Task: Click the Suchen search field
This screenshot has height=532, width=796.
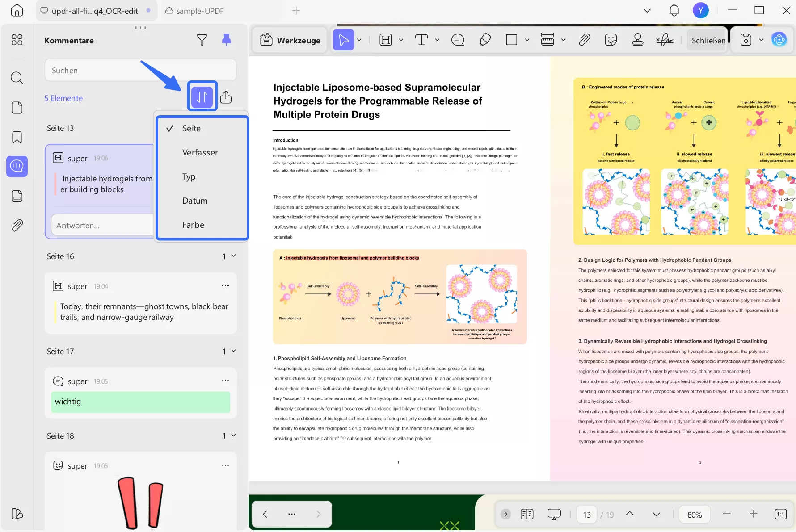Action: 140,71
